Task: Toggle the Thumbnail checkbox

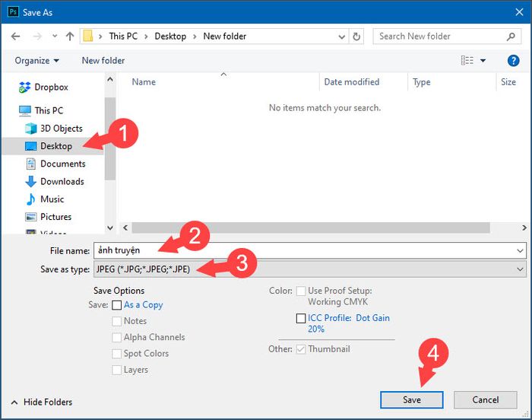Action: click(x=301, y=349)
